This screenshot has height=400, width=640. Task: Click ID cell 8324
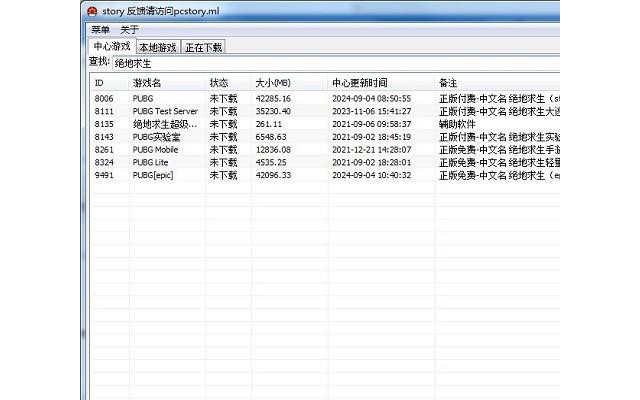[x=104, y=162]
